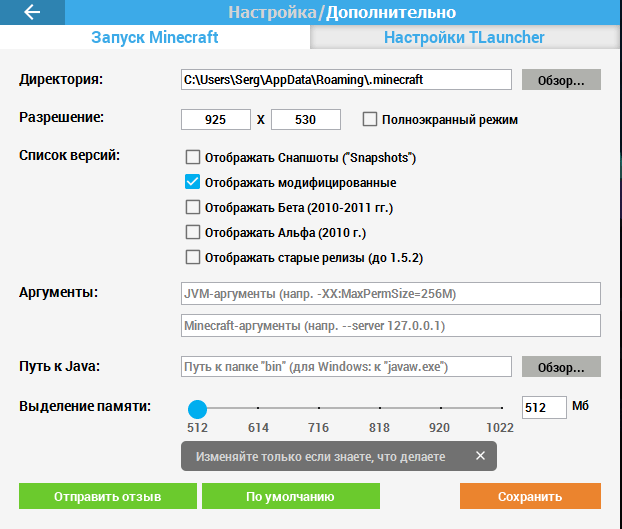This screenshot has width=622, height=529.
Task: Click the Директория: label
Action: tap(61, 80)
